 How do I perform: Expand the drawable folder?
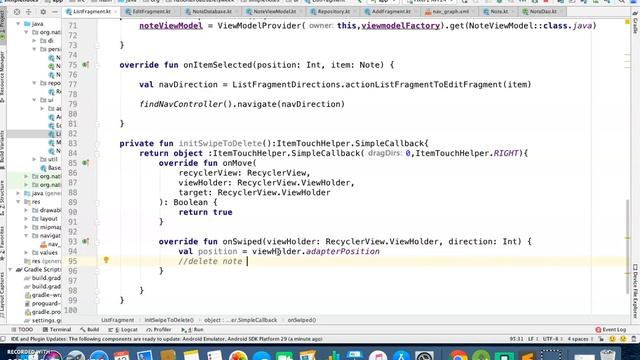pos(26,210)
